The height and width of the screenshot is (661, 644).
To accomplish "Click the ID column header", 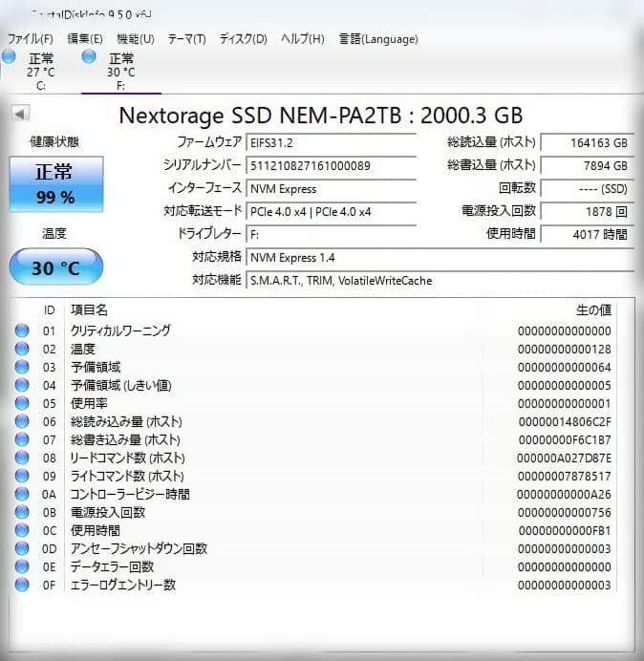I will pos(50,310).
